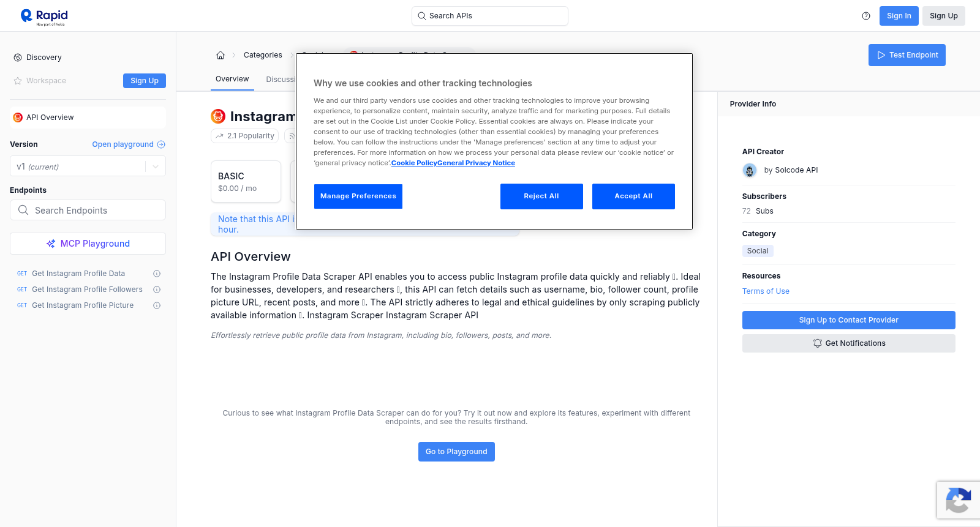Viewport: 980px width, 527px height.
Task: Click the 72 Subs subscriber count
Action: (x=758, y=211)
